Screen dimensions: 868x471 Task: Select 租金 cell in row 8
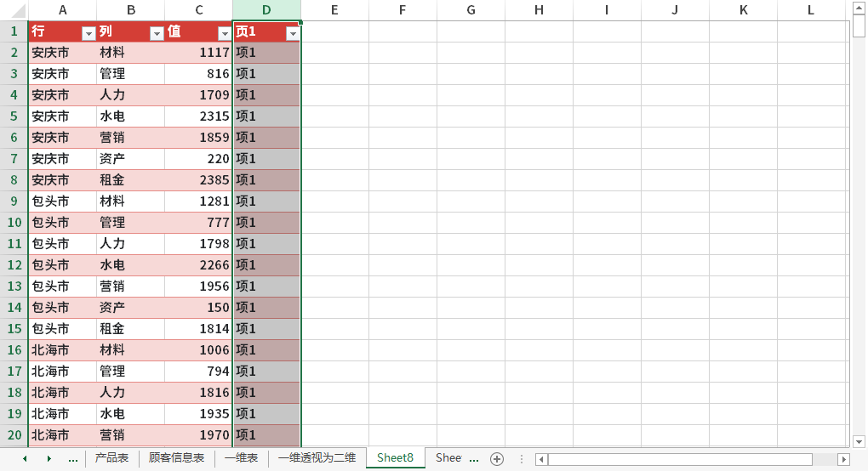(x=131, y=180)
